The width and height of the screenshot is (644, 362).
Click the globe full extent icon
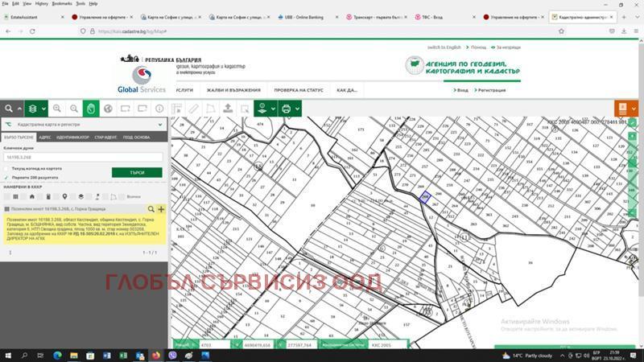[109, 109]
